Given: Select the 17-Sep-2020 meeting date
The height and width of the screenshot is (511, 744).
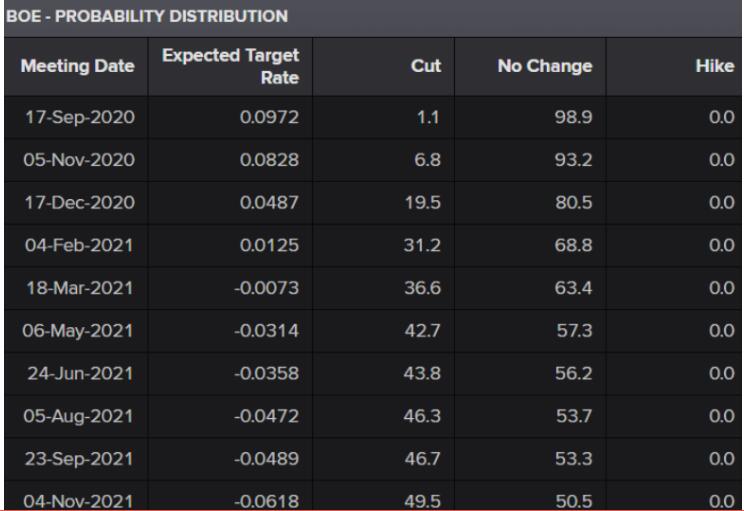Looking at the screenshot, I should [80, 117].
